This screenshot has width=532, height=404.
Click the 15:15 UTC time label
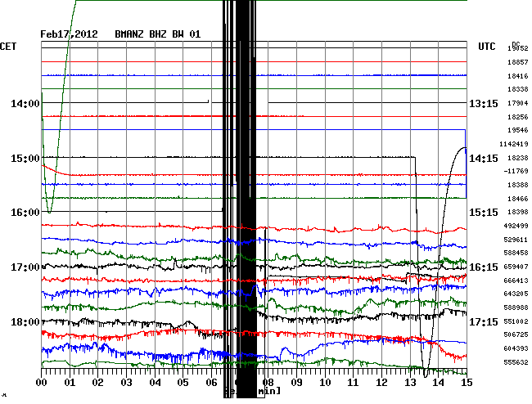(484, 213)
